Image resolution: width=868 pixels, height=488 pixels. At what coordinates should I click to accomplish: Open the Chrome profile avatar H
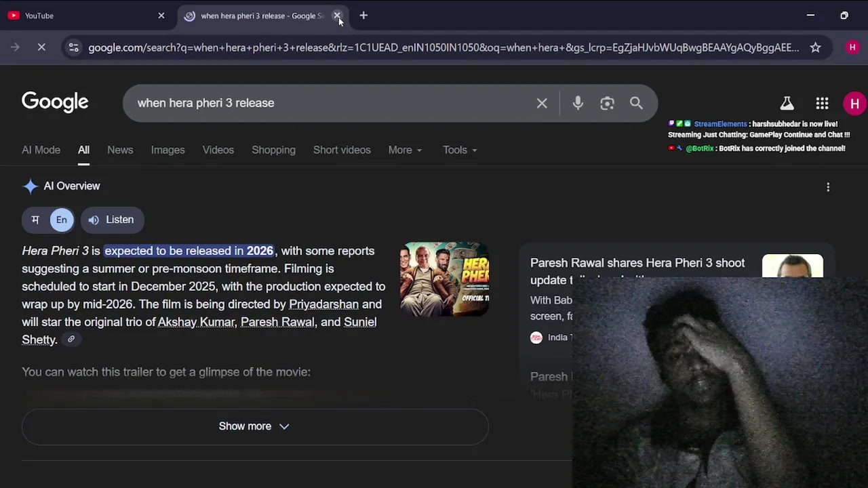pos(852,47)
